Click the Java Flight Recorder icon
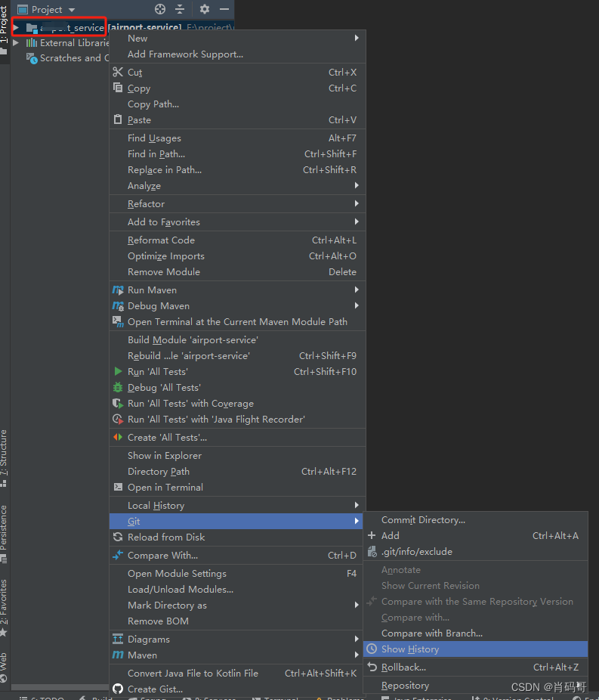 pos(118,420)
